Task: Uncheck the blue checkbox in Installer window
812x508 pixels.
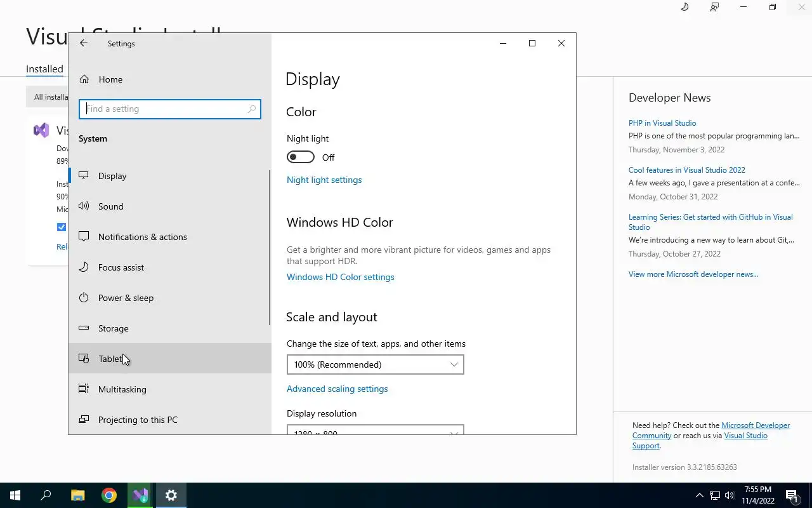Action: click(62, 227)
